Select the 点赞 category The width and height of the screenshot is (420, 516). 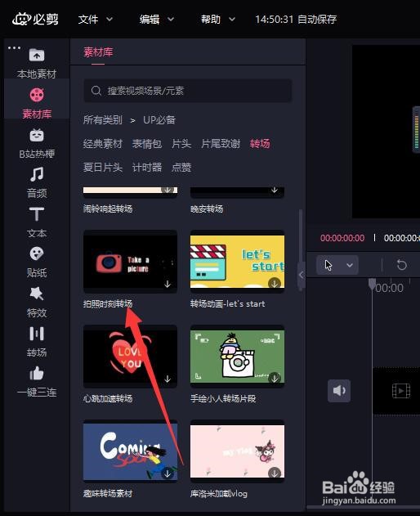tap(181, 168)
